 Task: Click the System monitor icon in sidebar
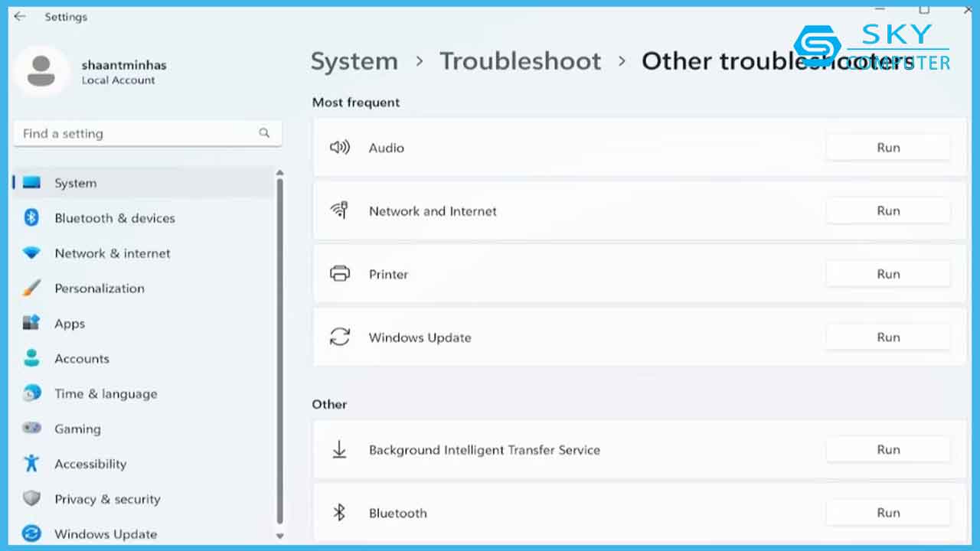[x=31, y=183]
